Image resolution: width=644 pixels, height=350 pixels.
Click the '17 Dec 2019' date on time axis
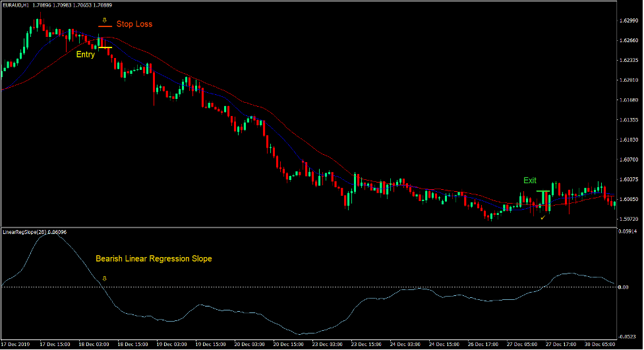[16, 345]
